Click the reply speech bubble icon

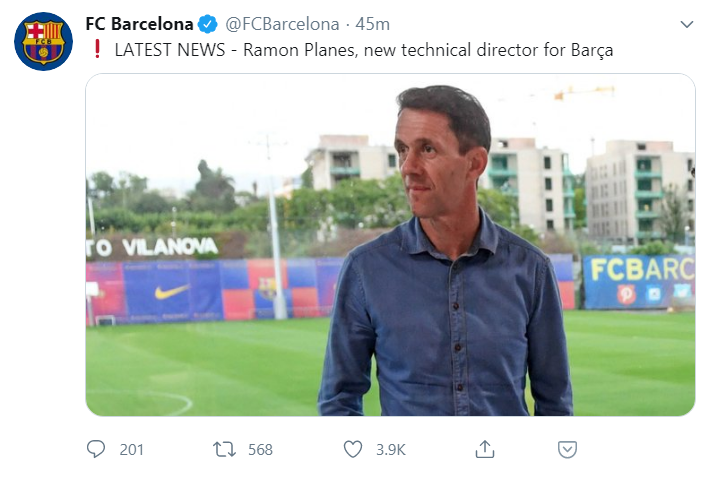96,449
